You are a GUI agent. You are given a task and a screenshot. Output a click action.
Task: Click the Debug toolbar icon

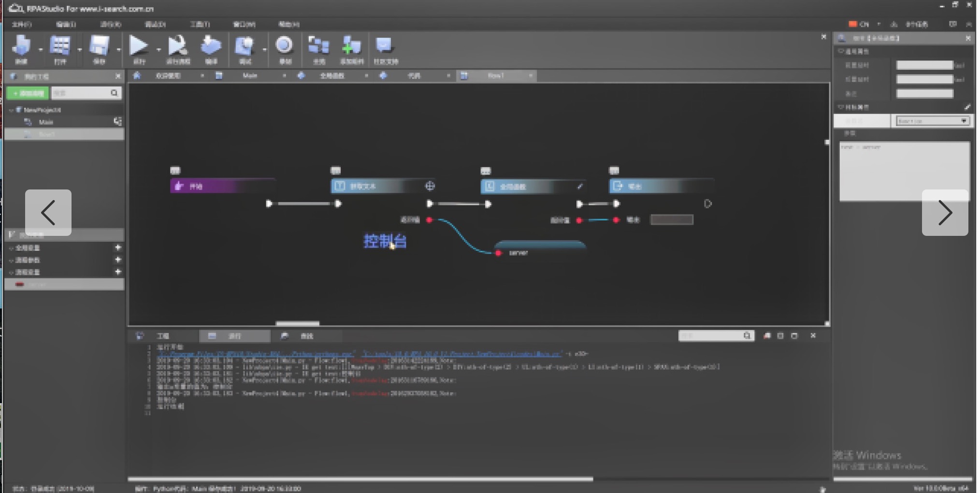[x=245, y=45]
